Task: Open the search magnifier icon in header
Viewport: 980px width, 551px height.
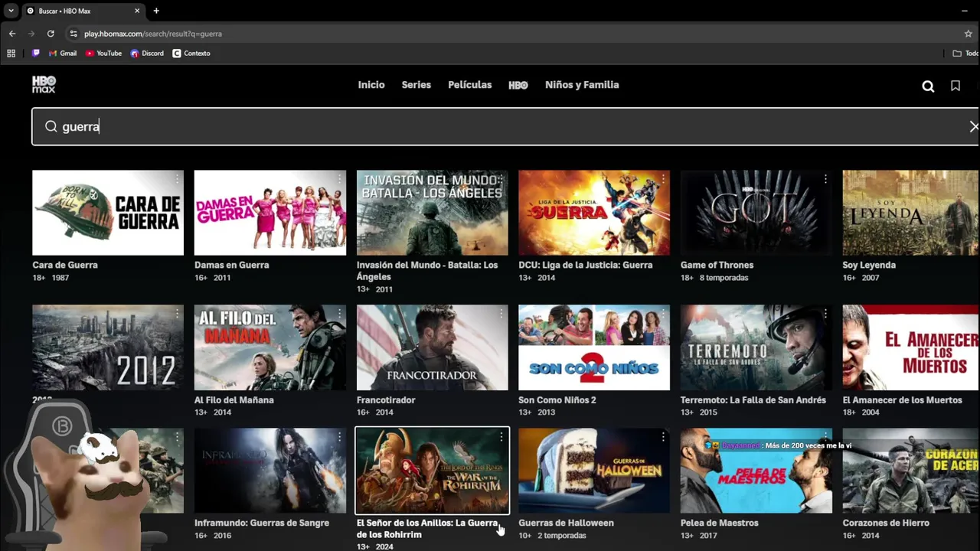Action: tap(928, 86)
